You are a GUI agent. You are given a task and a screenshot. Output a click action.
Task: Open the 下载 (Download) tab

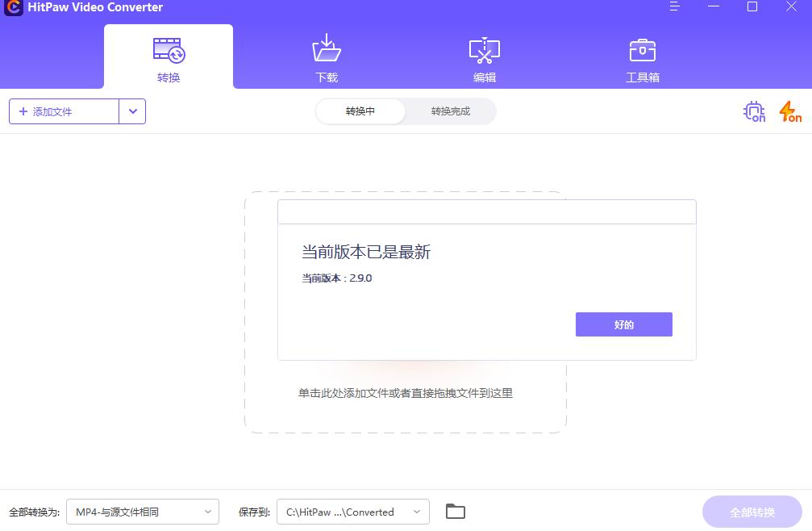pos(327,57)
